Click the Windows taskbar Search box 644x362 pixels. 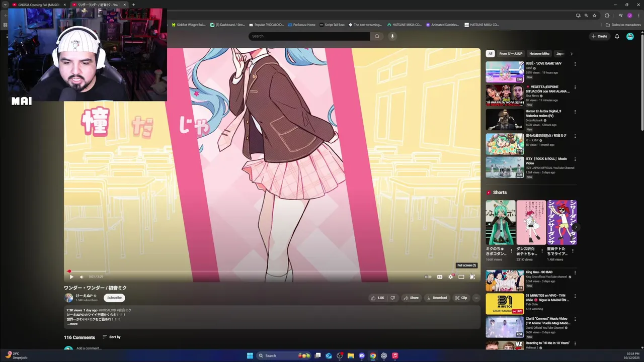pos(284,355)
